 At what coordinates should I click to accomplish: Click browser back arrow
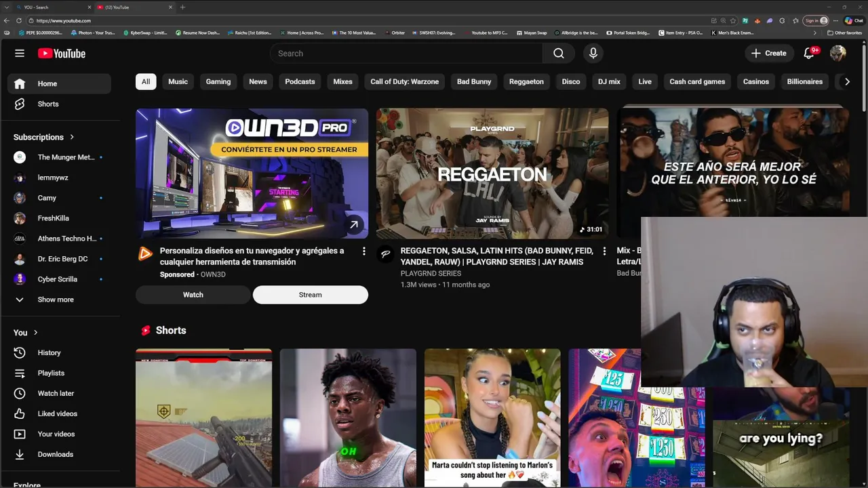(x=7, y=20)
